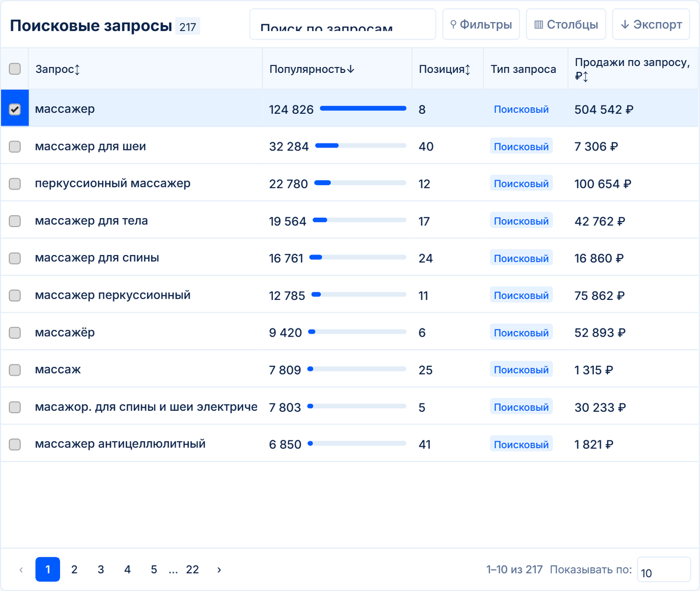Image resolution: width=700 pixels, height=591 pixels.
Task: Click position value 41 for антицеллюлитный
Action: (x=425, y=445)
